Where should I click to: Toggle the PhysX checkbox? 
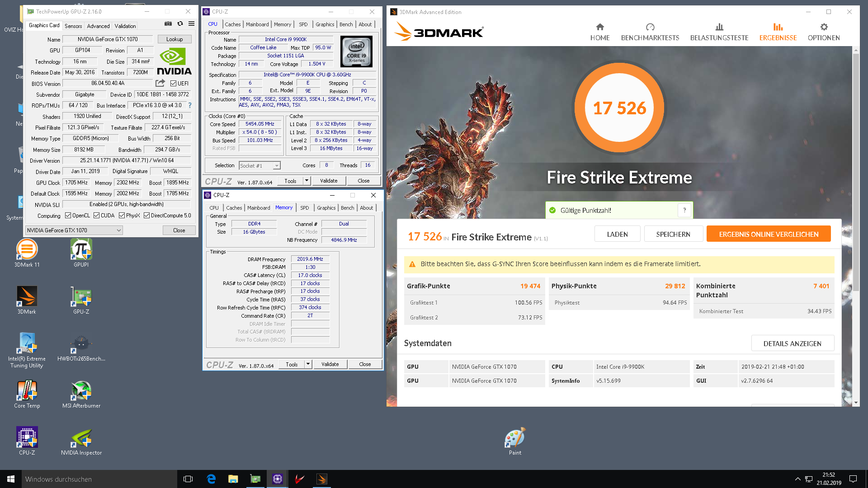[122, 216]
